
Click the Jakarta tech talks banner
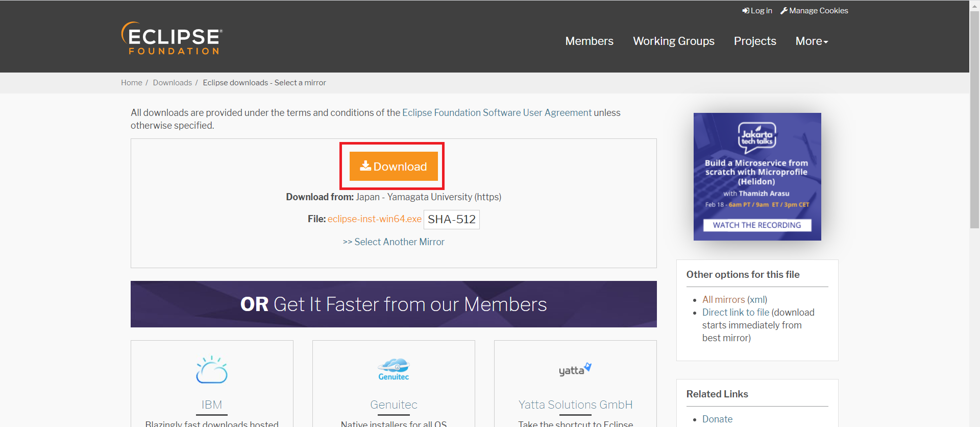click(x=757, y=177)
